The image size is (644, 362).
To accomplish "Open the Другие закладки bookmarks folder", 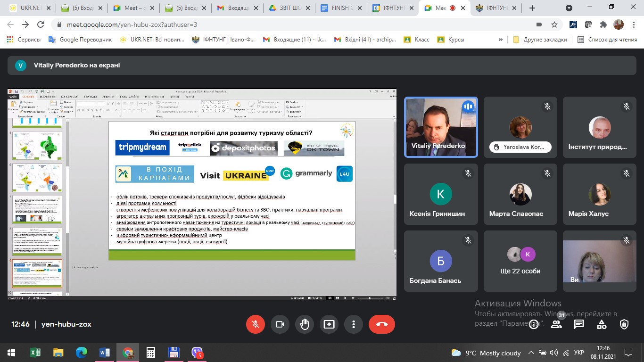I will pos(540,40).
